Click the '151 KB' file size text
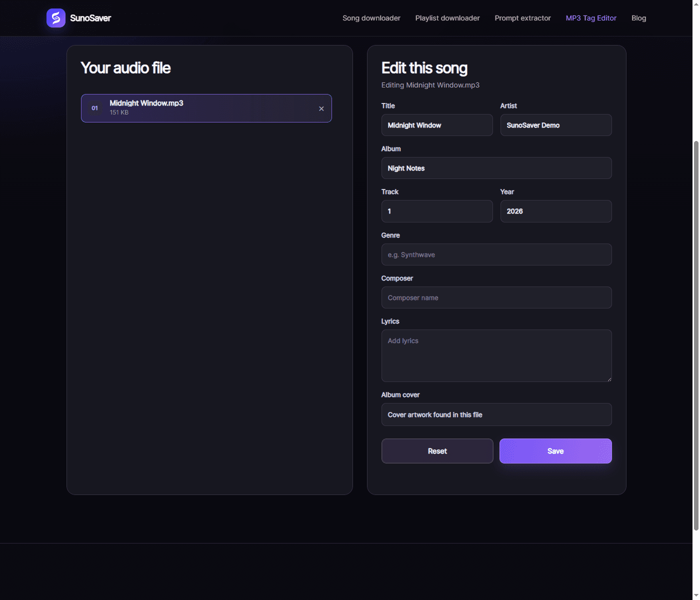700x600 pixels. [x=119, y=112]
